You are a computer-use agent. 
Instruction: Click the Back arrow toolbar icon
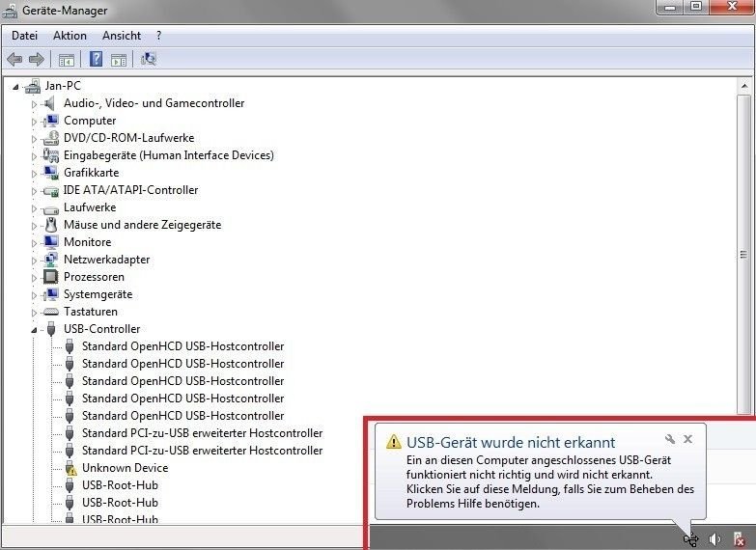(14, 59)
